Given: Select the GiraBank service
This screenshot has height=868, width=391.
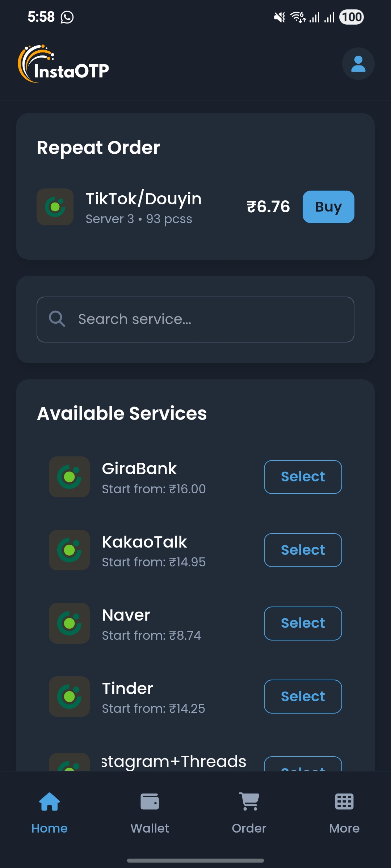Looking at the screenshot, I should coord(303,477).
